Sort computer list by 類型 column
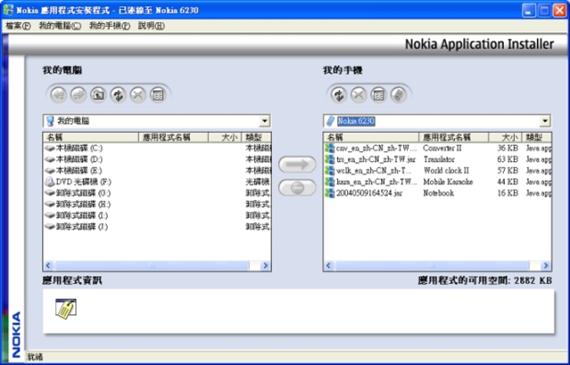Viewport: 570px width, 365px height. pyautogui.click(x=256, y=137)
